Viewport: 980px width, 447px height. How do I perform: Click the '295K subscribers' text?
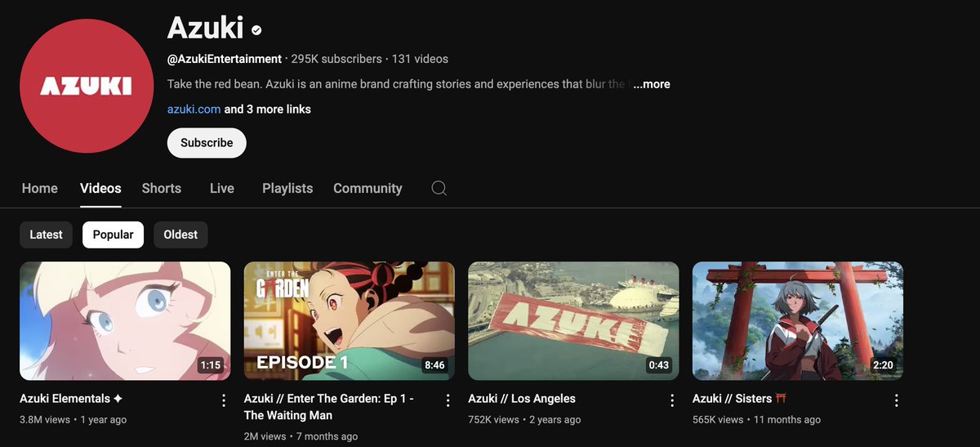[x=336, y=59]
